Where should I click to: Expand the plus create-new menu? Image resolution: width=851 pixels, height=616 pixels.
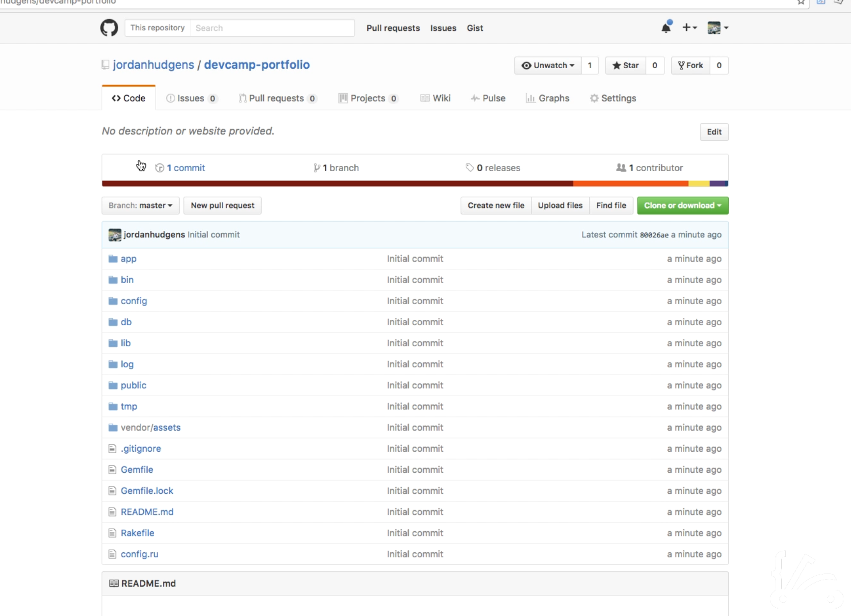tap(689, 28)
